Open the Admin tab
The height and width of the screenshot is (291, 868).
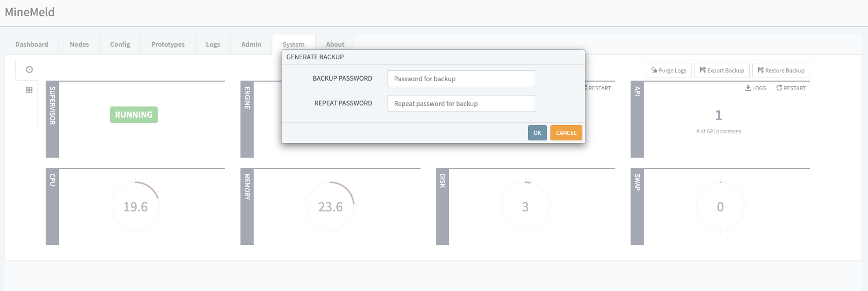pos(251,45)
